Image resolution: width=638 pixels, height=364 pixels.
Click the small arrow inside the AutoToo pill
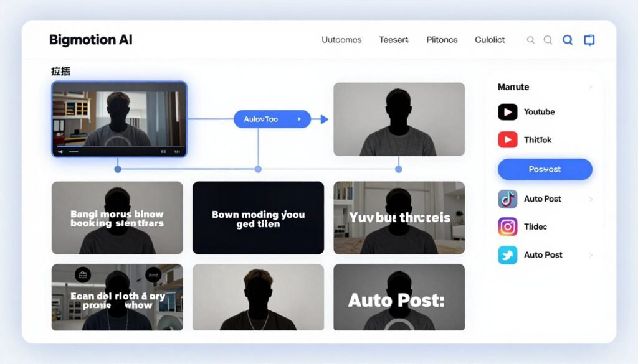pos(300,119)
